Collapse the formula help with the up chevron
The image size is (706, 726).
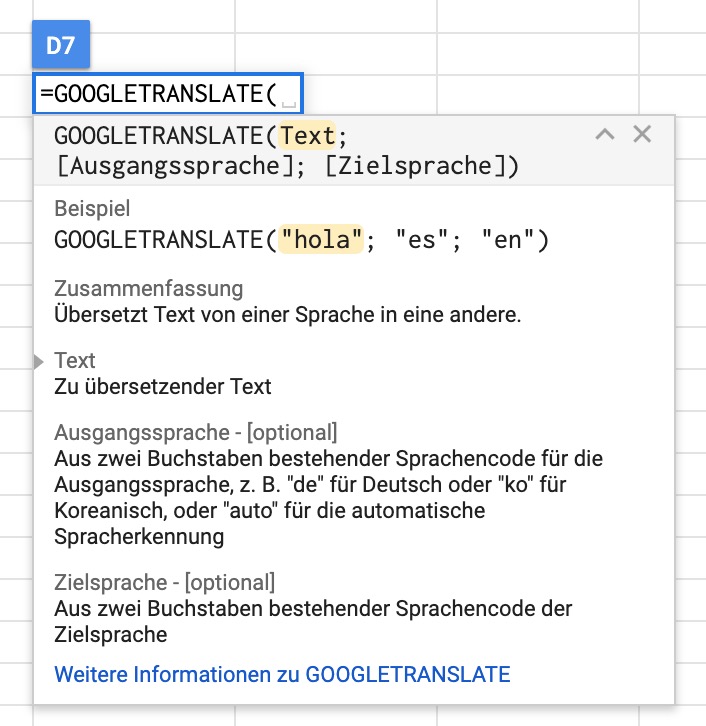click(605, 135)
